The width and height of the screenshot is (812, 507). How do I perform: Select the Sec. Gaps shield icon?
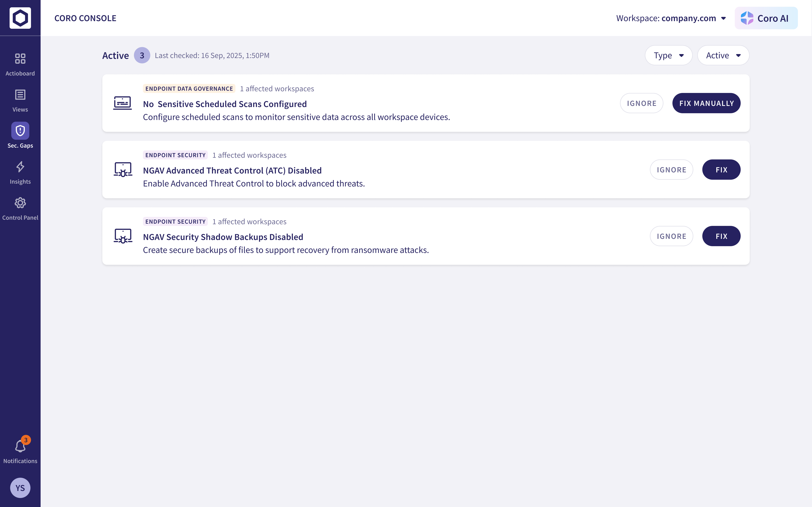coord(20,131)
